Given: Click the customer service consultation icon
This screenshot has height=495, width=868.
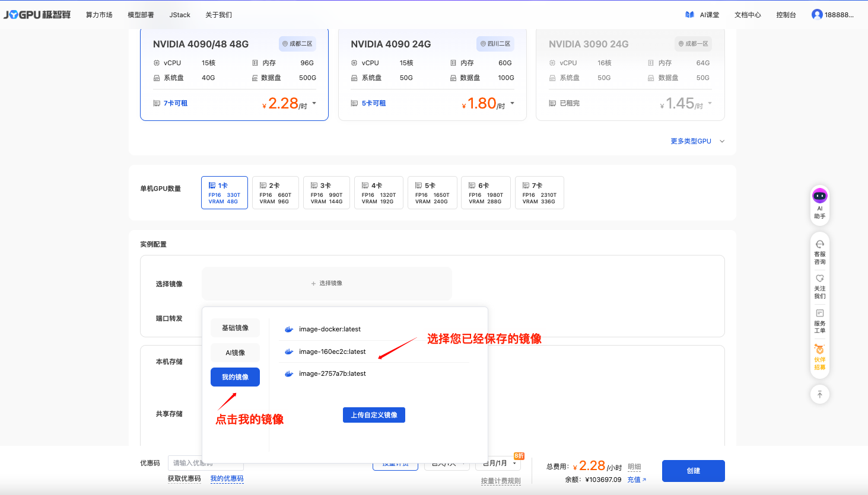Looking at the screenshot, I should click(x=819, y=244).
